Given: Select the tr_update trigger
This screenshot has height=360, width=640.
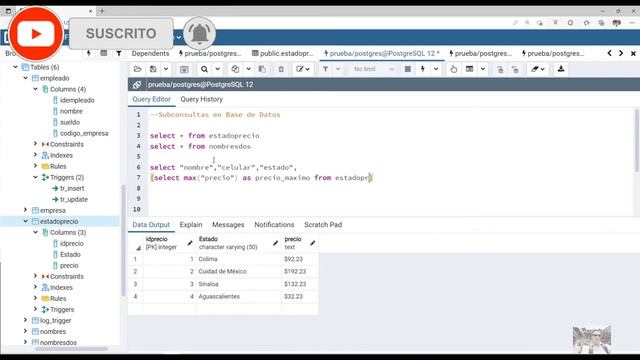Looking at the screenshot, I should 74,199.
